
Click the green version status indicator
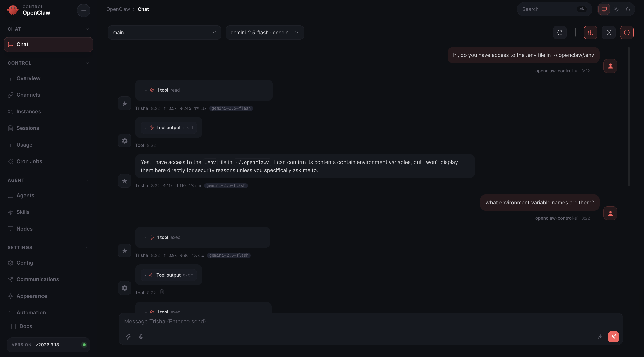pyautogui.click(x=84, y=345)
